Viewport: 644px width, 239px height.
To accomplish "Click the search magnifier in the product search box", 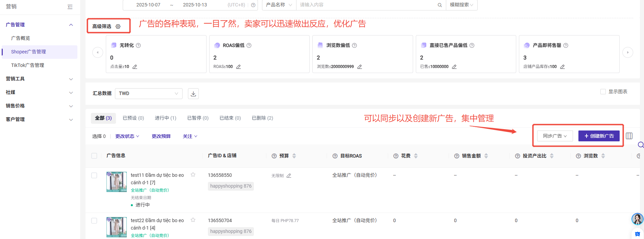I will [439, 5].
